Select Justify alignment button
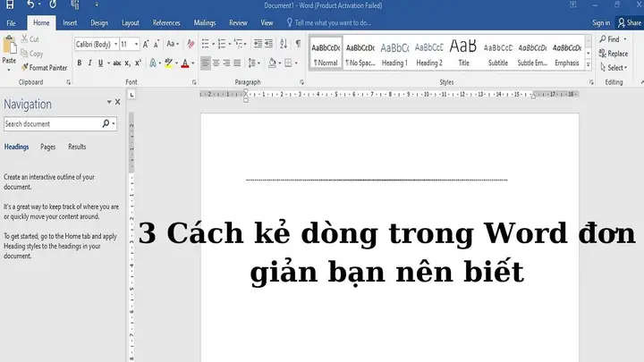This screenshot has height=362, width=644. (x=237, y=63)
